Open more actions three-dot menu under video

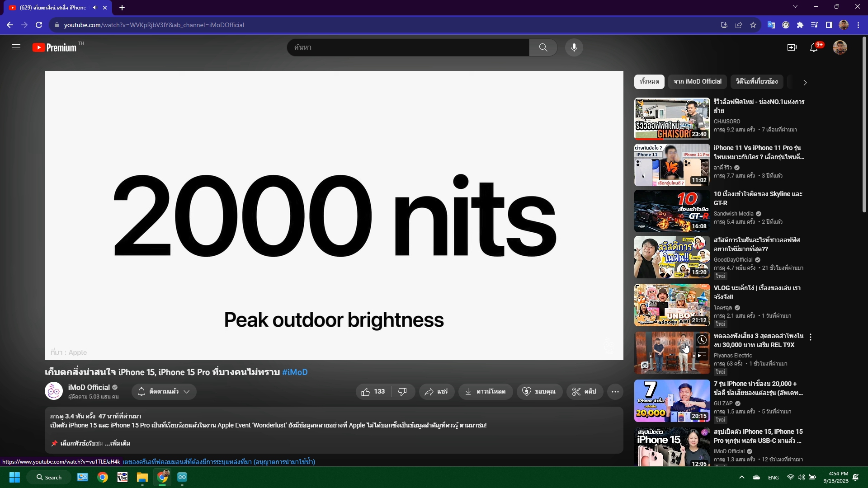pyautogui.click(x=615, y=392)
